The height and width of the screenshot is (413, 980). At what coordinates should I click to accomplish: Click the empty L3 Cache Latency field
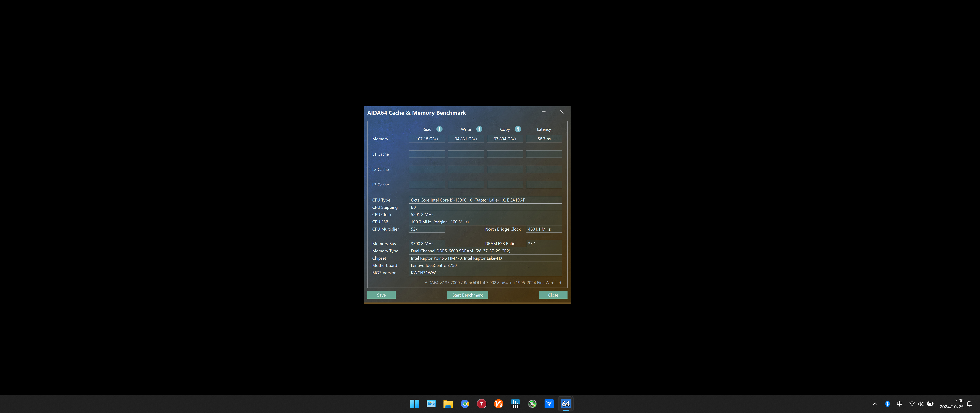tap(544, 185)
